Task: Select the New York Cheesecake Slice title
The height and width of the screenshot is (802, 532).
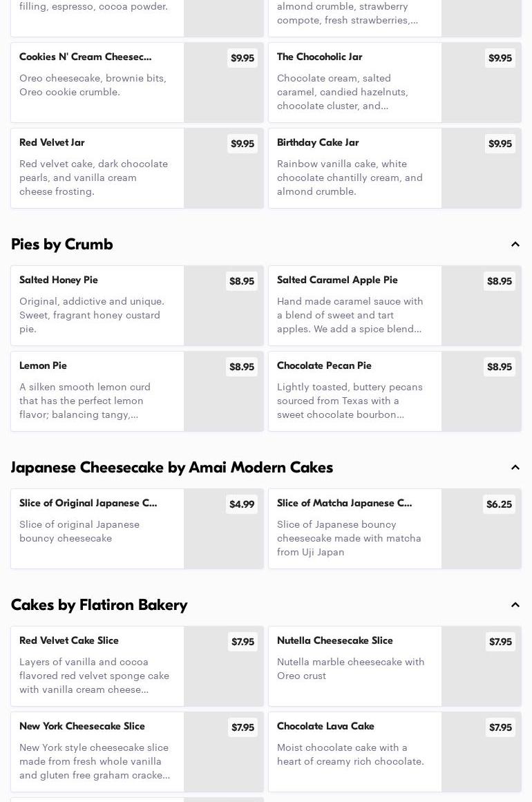Action: (x=82, y=726)
